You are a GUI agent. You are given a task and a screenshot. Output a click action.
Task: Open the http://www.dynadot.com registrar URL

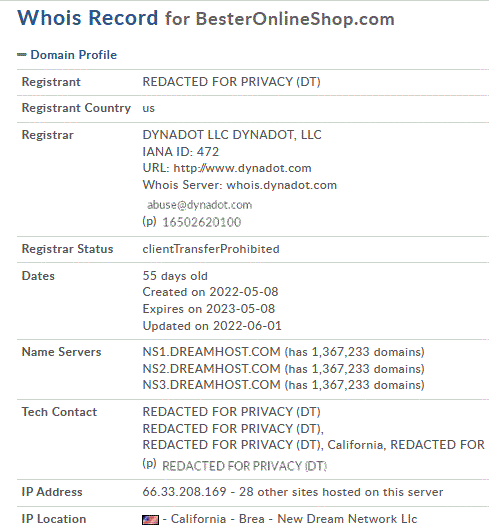click(242, 168)
